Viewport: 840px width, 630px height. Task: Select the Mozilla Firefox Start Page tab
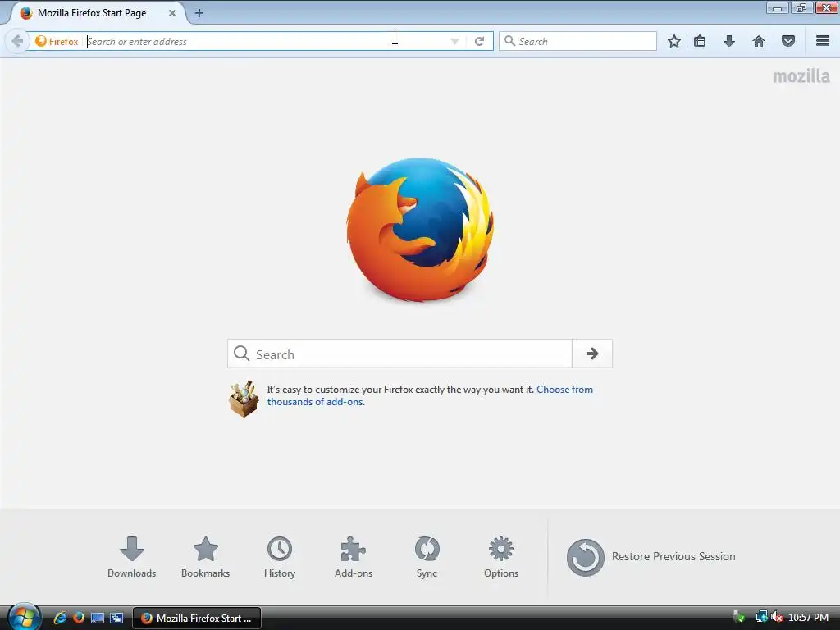pos(97,13)
